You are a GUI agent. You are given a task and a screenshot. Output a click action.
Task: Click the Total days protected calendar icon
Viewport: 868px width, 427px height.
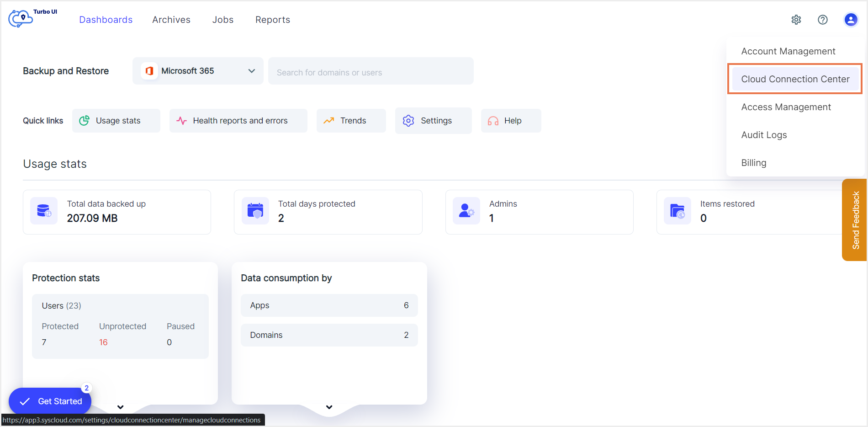coord(255,211)
